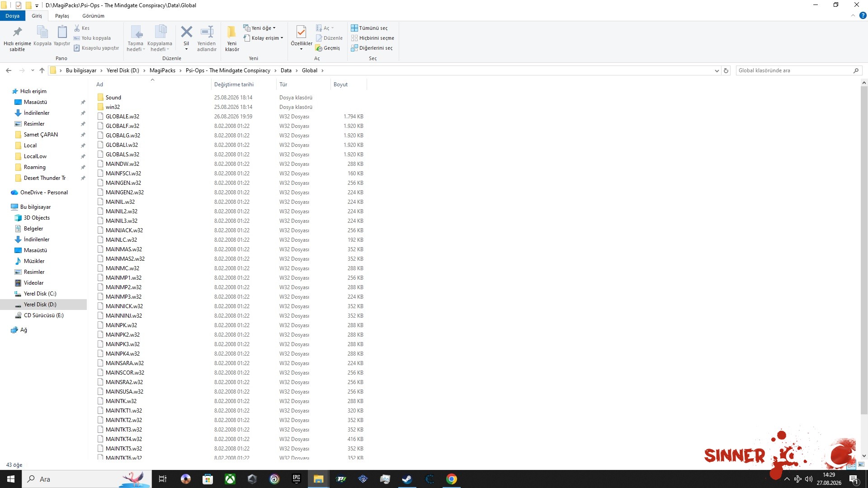This screenshot has width=868, height=488.
Task: Open Müzikler in the navigation pane
Action: click(x=34, y=261)
